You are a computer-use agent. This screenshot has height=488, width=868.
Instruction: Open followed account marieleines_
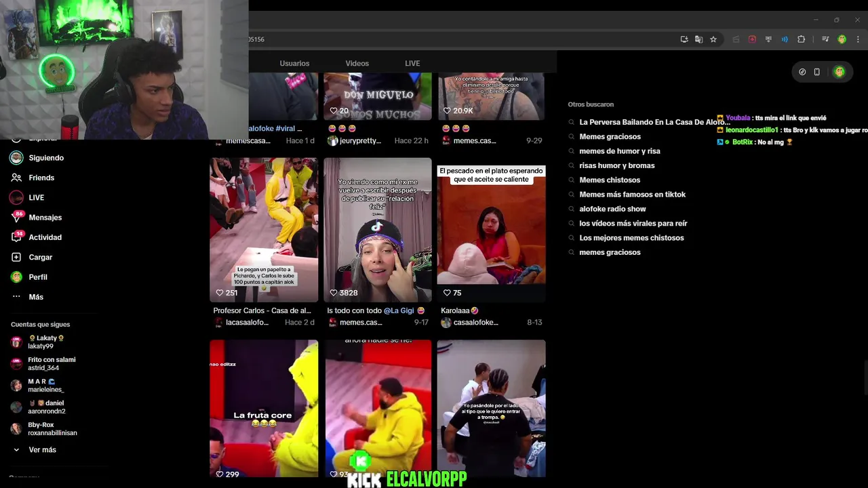[x=38, y=386]
